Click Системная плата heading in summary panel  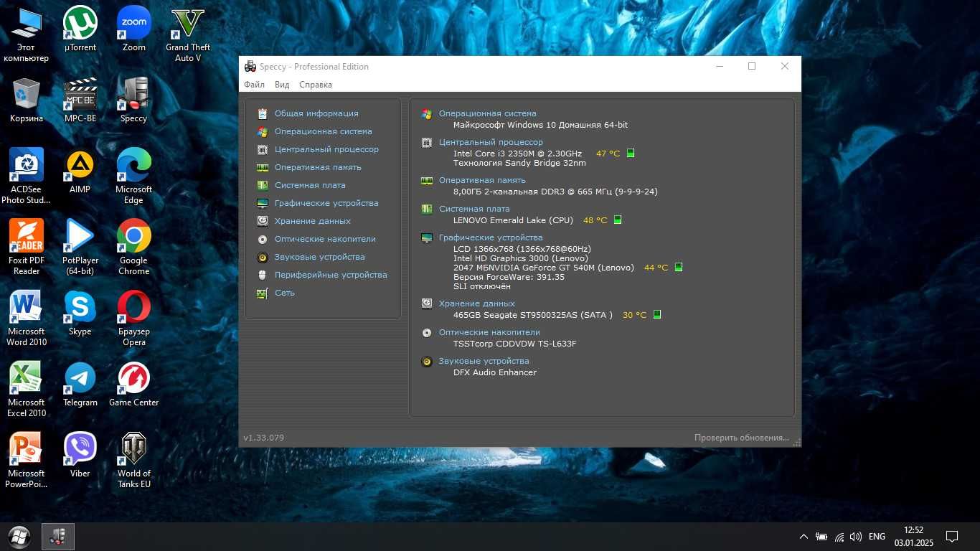pos(474,209)
